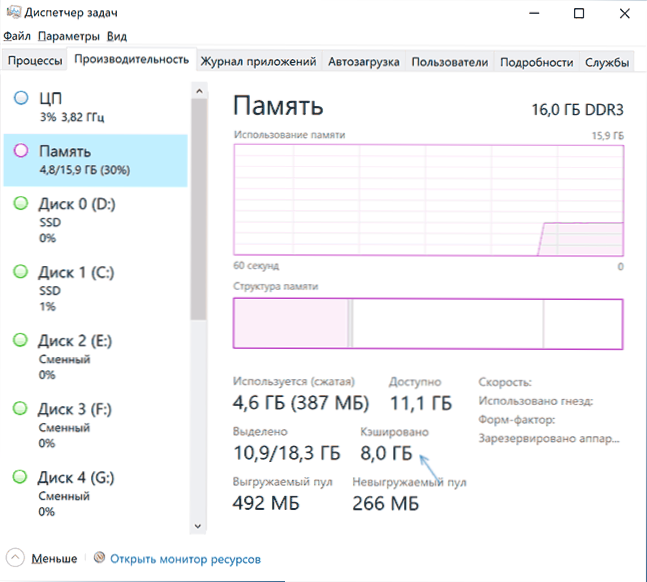Click the 60 секунд label
647x582 pixels.
point(256,265)
